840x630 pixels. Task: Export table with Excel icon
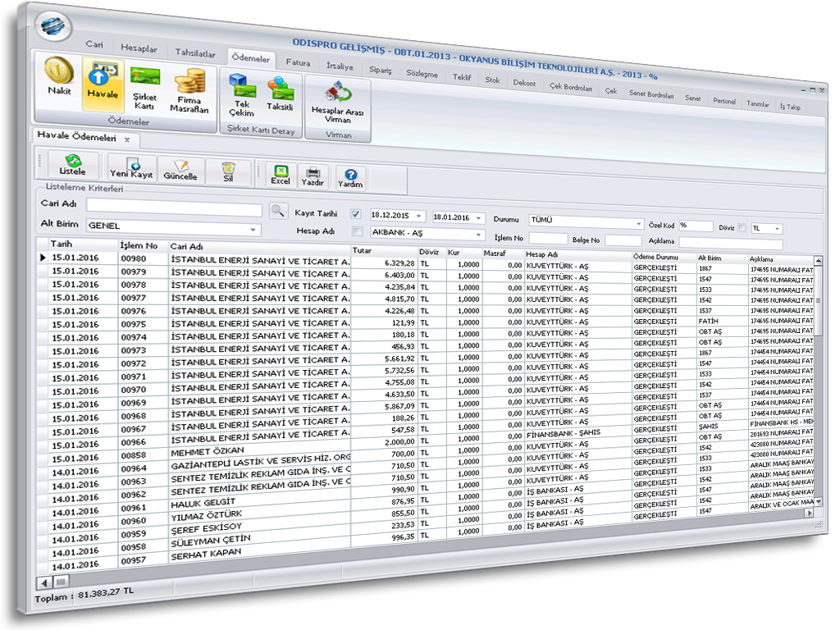[281, 175]
